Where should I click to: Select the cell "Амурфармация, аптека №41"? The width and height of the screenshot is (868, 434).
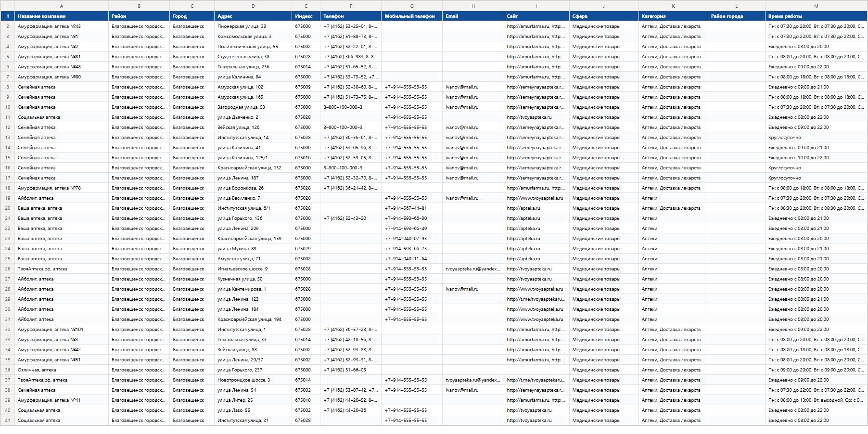pyautogui.click(x=62, y=400)
